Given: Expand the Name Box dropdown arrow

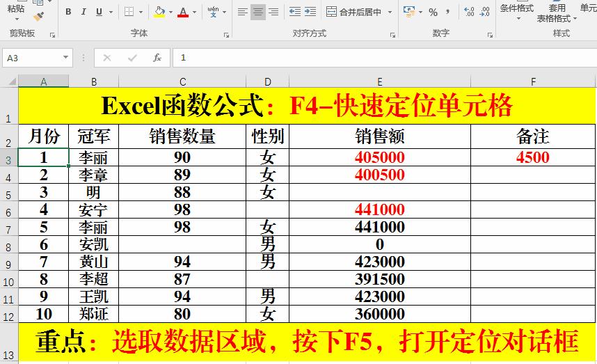Looking at the screenshot, I should tap(65, 58).
